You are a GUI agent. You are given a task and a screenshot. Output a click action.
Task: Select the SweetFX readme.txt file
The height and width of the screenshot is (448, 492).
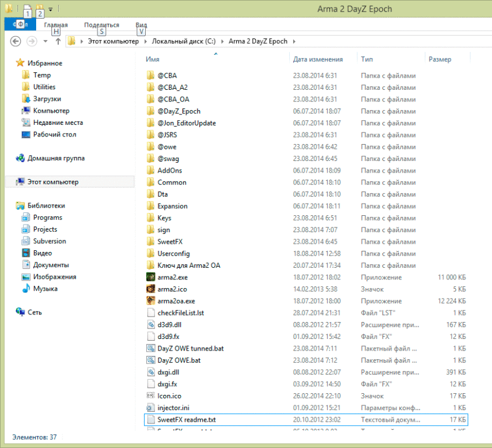[306, 420]
